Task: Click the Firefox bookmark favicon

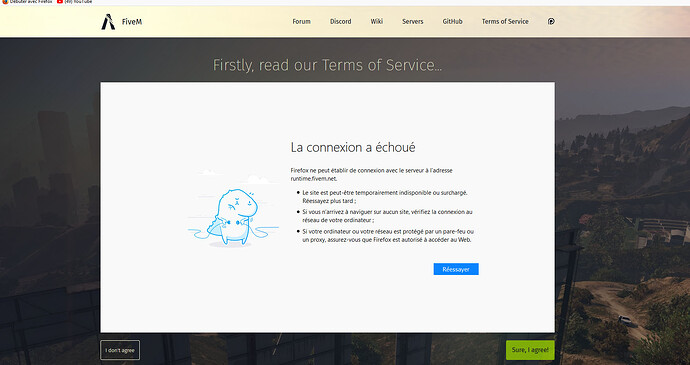Action: pyautogui.click(x=4, y=2)
